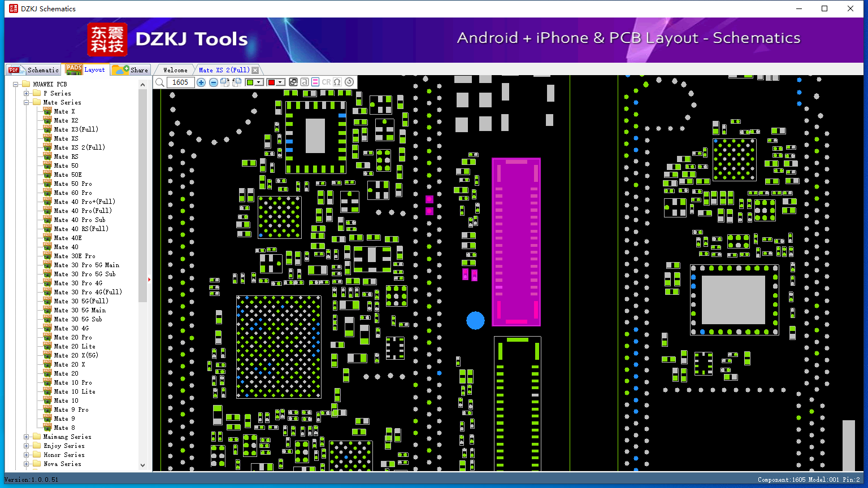Toggle the lowercase 'a' text label icon
Viewport: 868px width, 488px height.
[x=304, y=82]
